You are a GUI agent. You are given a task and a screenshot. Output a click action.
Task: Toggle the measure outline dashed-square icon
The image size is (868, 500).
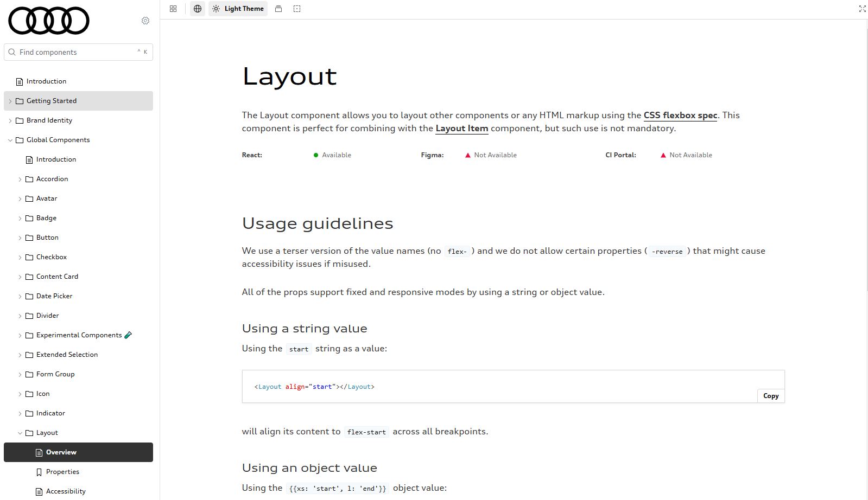tap(297, 9)
